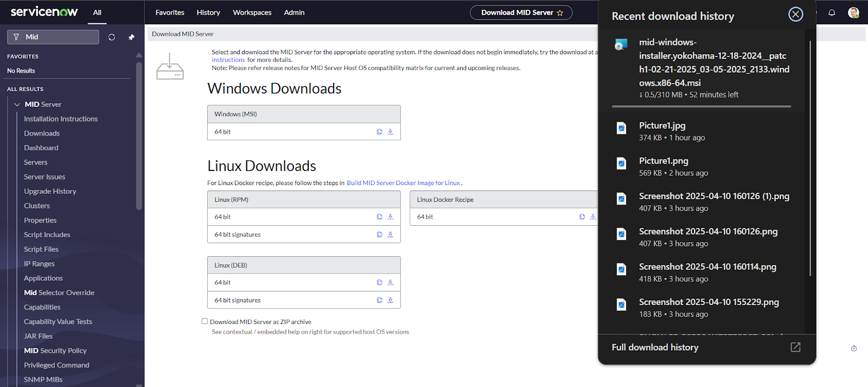868x387 pixels.
Task: Close the Recent download history panel
Action: tap(795, 14)
